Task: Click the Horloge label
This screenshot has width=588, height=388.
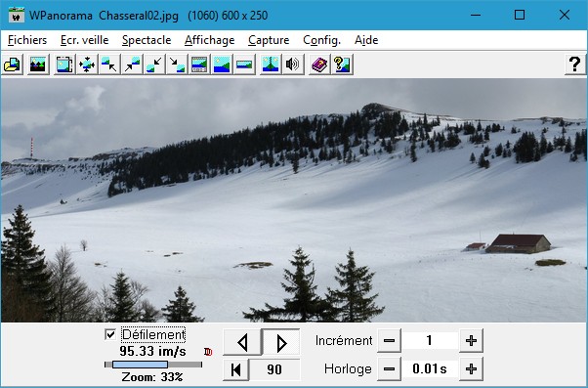Action: [348, 368]
